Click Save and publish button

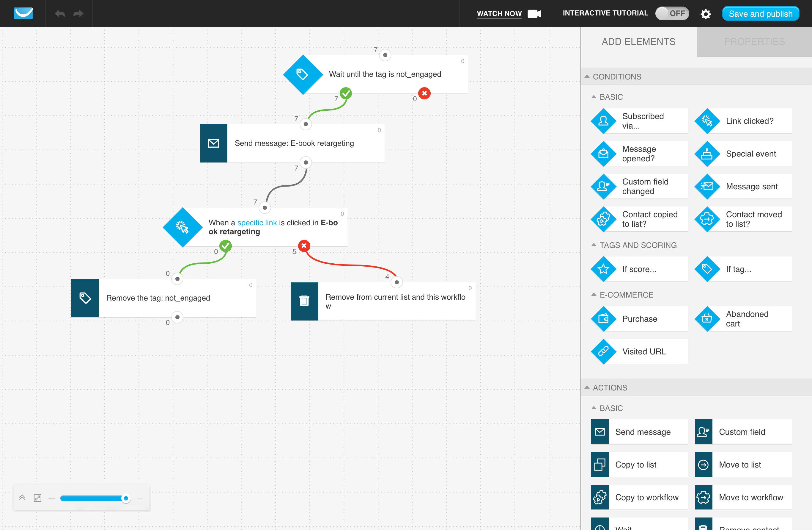[761, 13]
